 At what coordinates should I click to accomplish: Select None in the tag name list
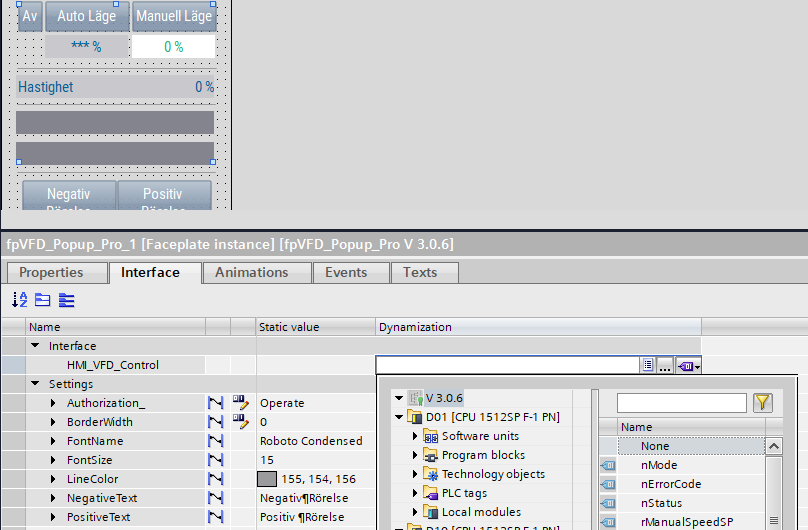(691, 446)
